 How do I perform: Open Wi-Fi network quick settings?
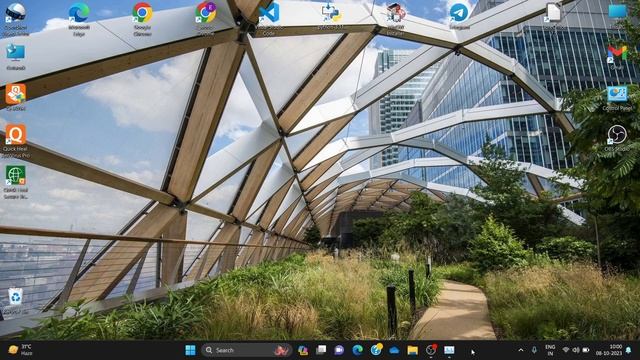tap(566, 350)
